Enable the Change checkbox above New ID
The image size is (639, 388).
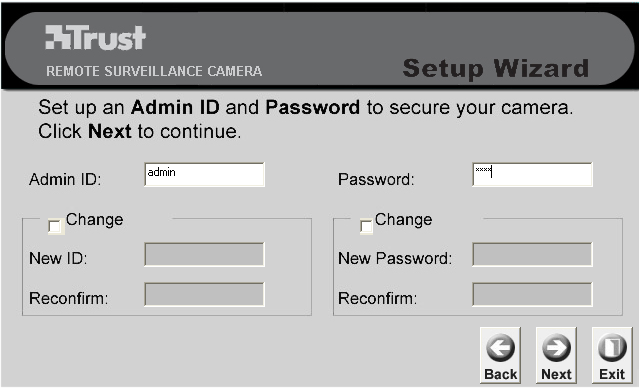[x=55, y=226]
